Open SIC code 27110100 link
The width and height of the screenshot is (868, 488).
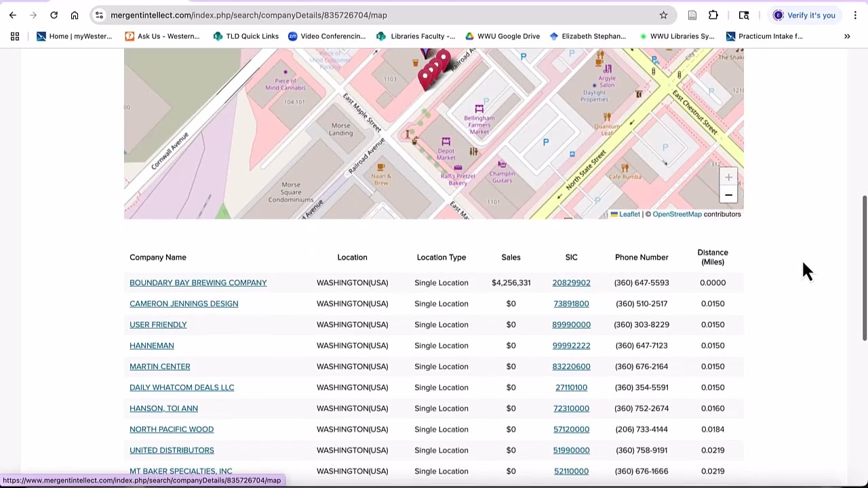(571, 388)
